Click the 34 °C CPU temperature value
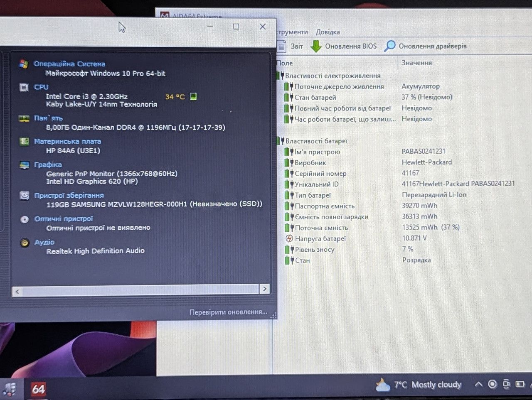This screenshot has width=532, height=400. tap(175, 97)
